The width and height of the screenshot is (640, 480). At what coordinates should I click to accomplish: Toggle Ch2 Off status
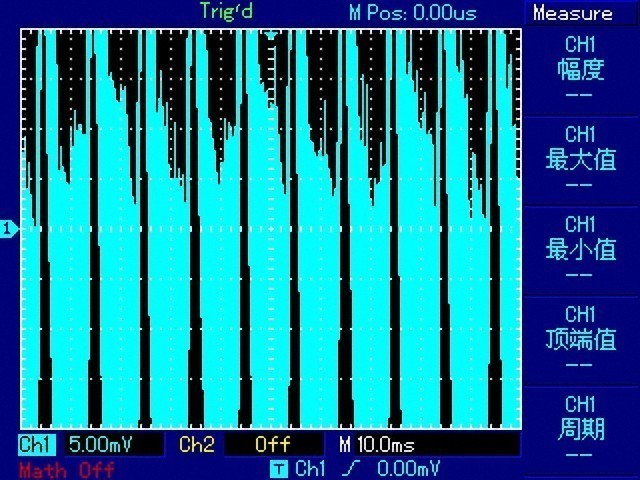coord(273,444)
